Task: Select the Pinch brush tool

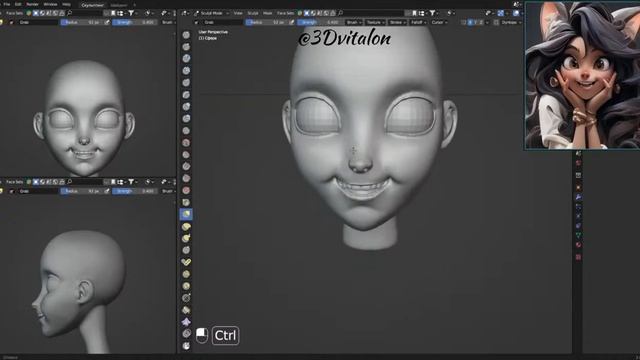Action: (186, 202)
